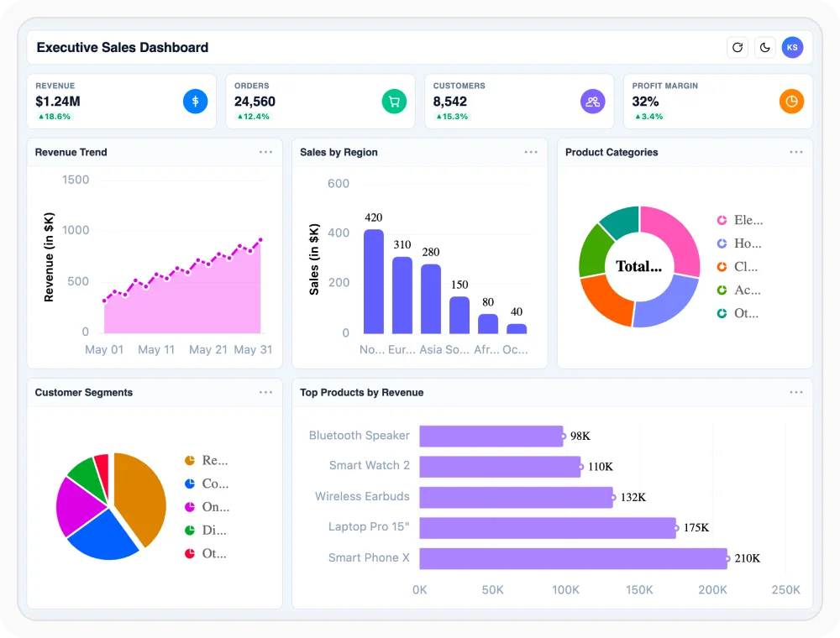Screen dimensions: 840x638
Task: Toggle the Re... legend entry in Customer Segments
Action: coord(207,460)
